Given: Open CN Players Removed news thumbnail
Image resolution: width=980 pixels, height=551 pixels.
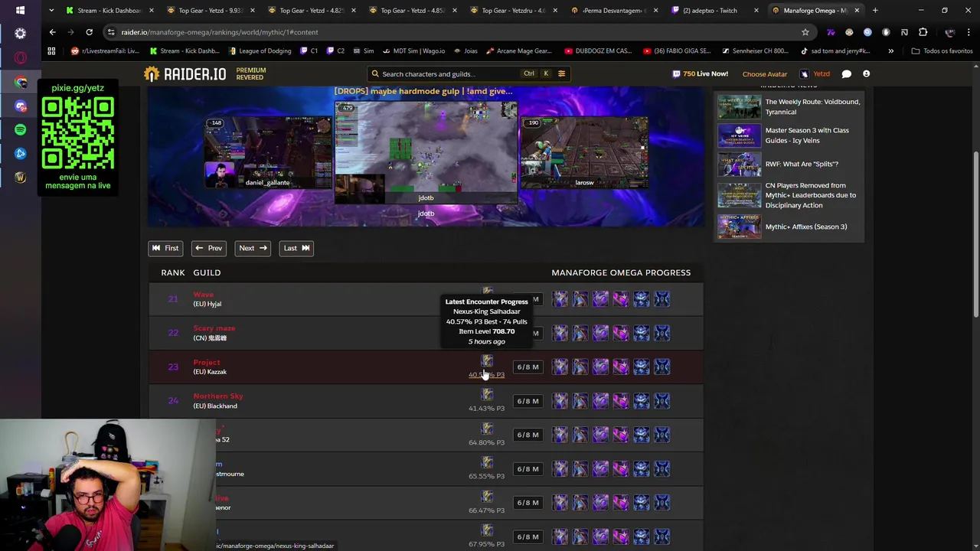Looking at the screenshot, I should pos(739,195).
